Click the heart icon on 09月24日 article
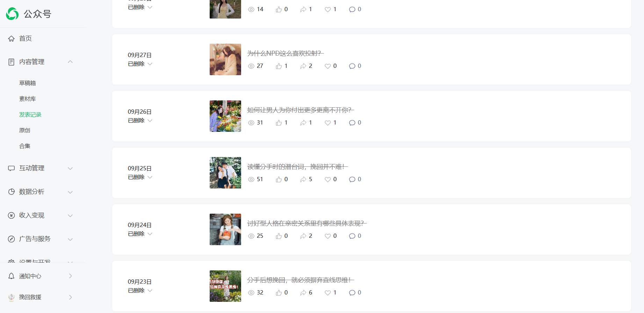644x313 pixels. [328, 236]
